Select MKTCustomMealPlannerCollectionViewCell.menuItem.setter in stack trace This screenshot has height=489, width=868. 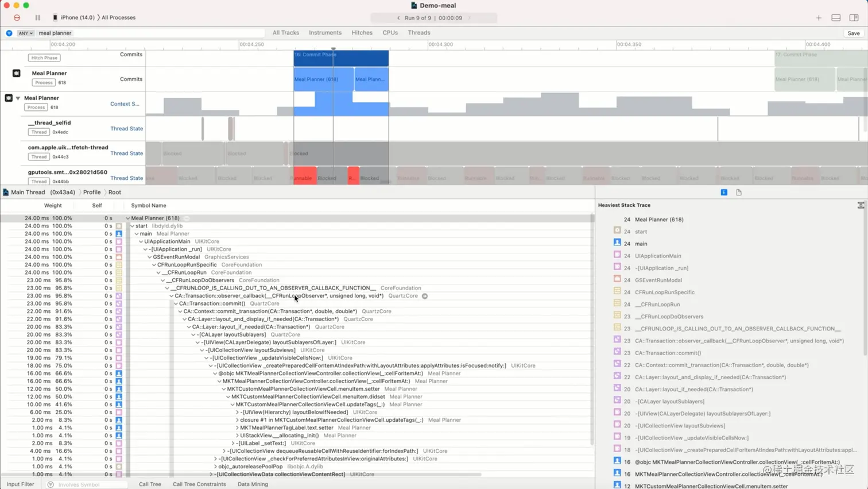[711, 486]
